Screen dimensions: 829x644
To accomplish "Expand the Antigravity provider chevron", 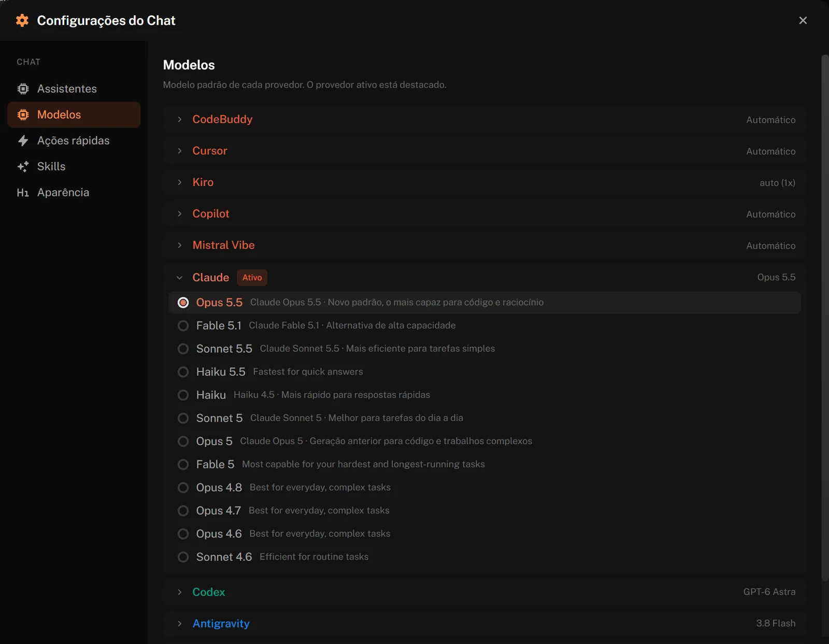I will [x=179, y=624].
